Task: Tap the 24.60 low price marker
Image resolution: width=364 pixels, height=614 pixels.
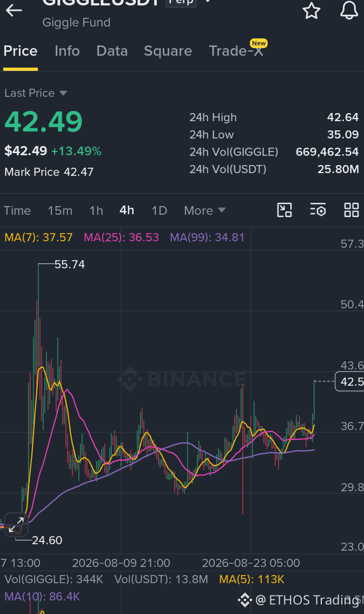Action: coord(47,540)
